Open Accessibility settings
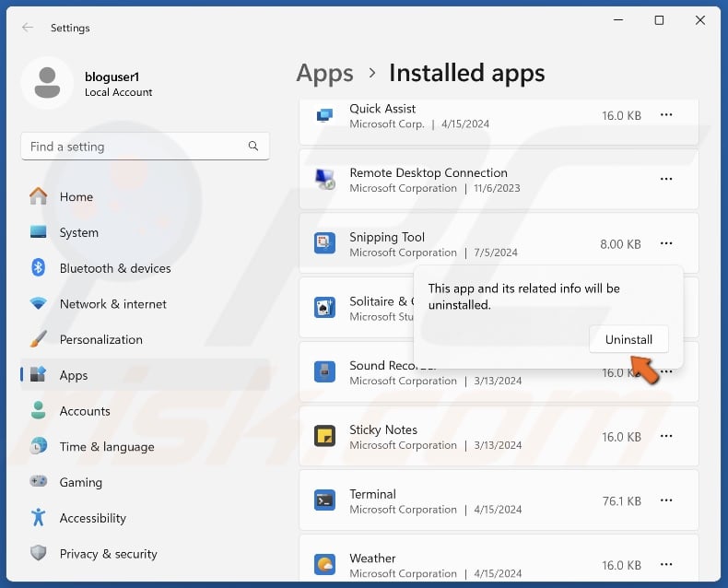This screenshot has width=728, height=588. pos(145,518)
